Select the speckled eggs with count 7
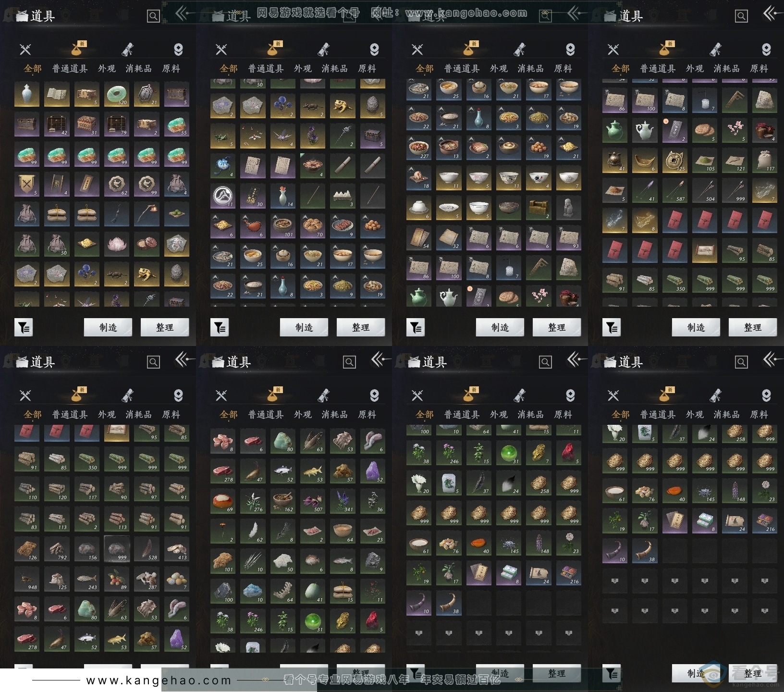Image resolution: width=784 pixels, height=692 pixels. 176,579
